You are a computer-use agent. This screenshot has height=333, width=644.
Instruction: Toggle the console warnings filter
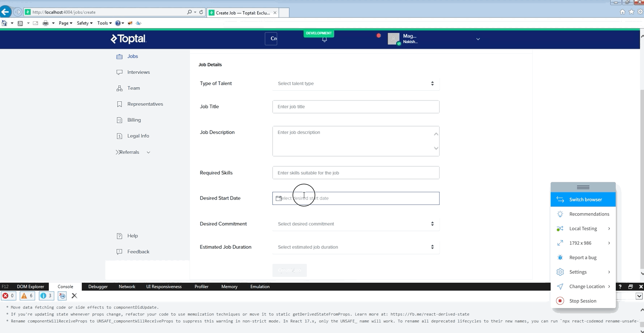pyautogui.click(x=27, y=296)
